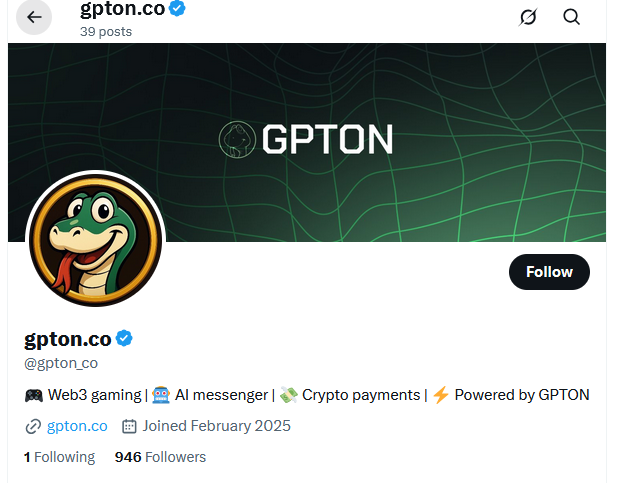Image resolution: width=633 pixels, height=483 pixels.
Task: Open Grok profile summary icon
Action: point(529,17)
